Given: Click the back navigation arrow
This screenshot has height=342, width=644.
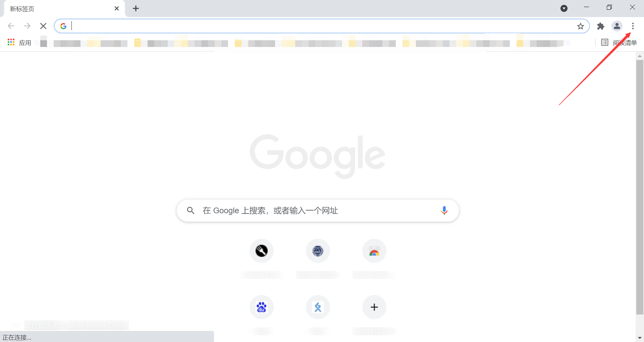Looking at the screenshot, I should [11, 26].
